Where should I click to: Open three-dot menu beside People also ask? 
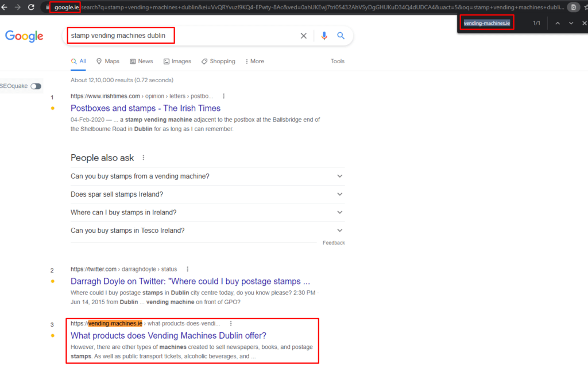click(143, 158)
